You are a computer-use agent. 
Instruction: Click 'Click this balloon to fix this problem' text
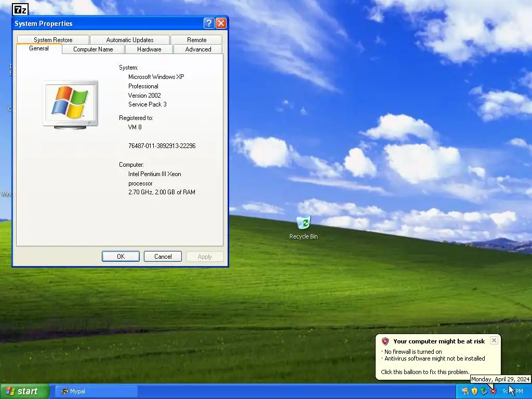click(425, 372)
